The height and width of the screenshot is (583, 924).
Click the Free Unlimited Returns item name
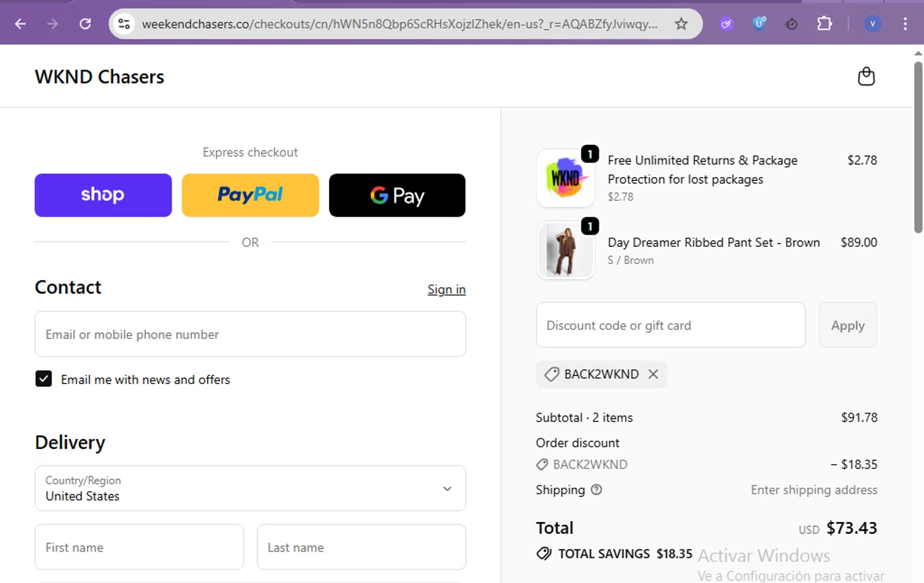click(x=702, y=170)
